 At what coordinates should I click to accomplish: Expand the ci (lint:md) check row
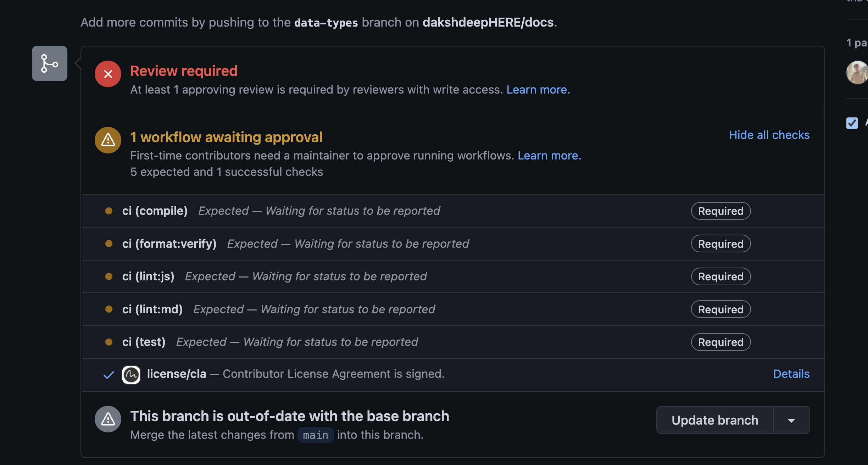[152, 309]
